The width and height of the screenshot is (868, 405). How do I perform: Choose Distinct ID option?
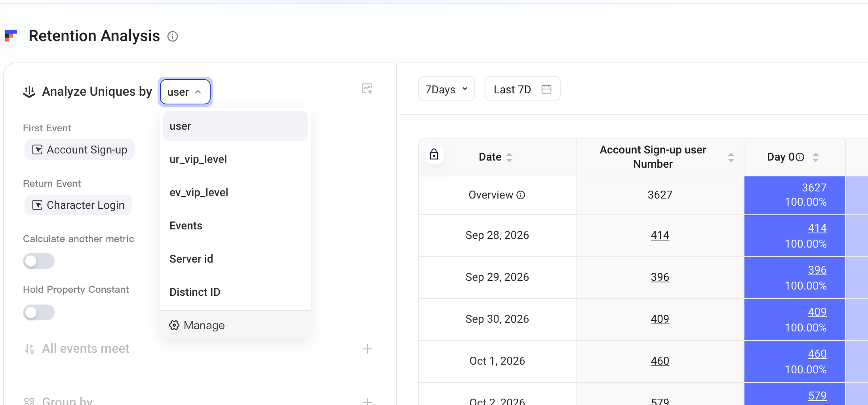click(236, 292)
